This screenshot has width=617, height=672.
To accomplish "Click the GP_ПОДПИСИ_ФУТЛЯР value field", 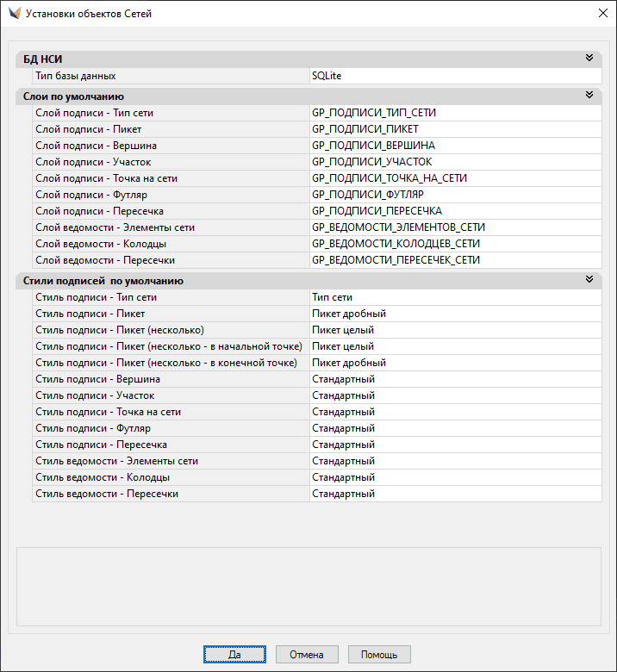I will click(x=455, y=195).
